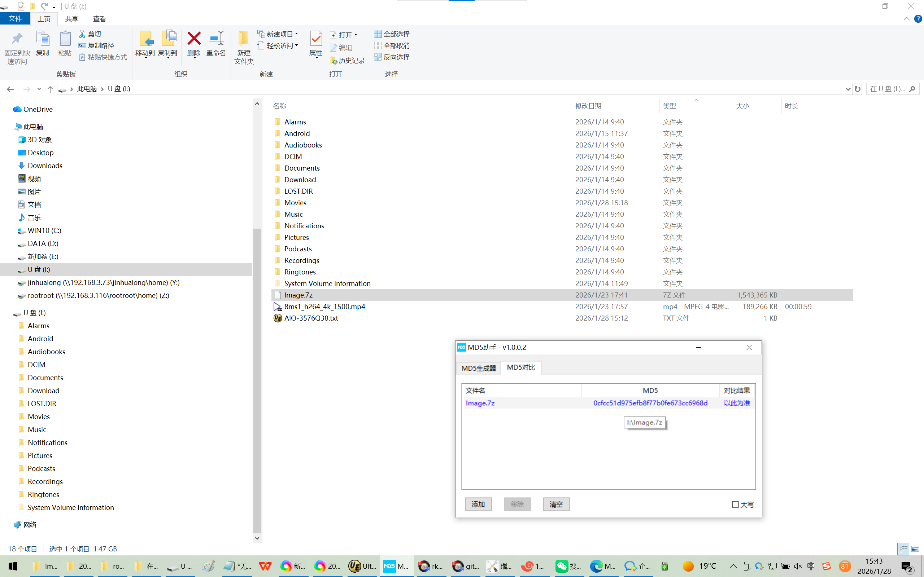Screen dimensions: 924x577
Task: Switch to details view toggle
Action: [903, 549]
